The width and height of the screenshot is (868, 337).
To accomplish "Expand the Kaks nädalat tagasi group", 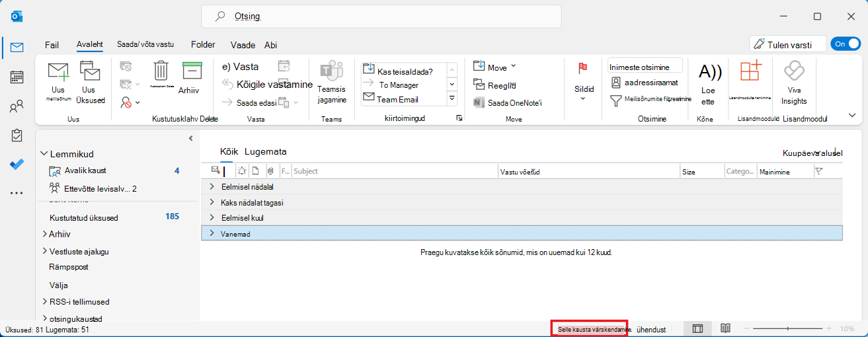I will [x=212, y=202].
